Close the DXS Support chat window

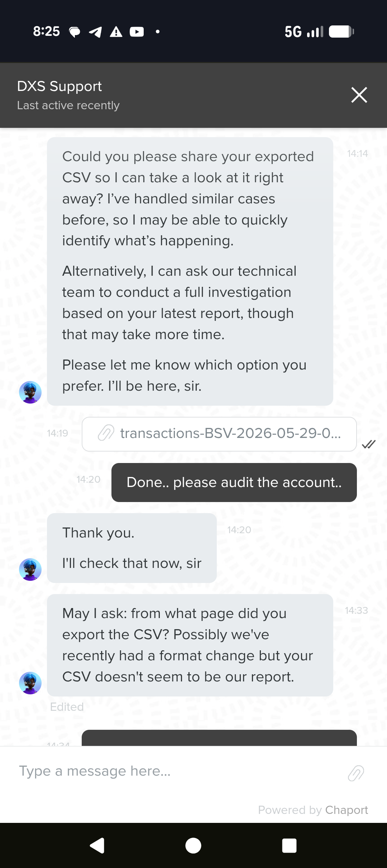coord(359,95)
